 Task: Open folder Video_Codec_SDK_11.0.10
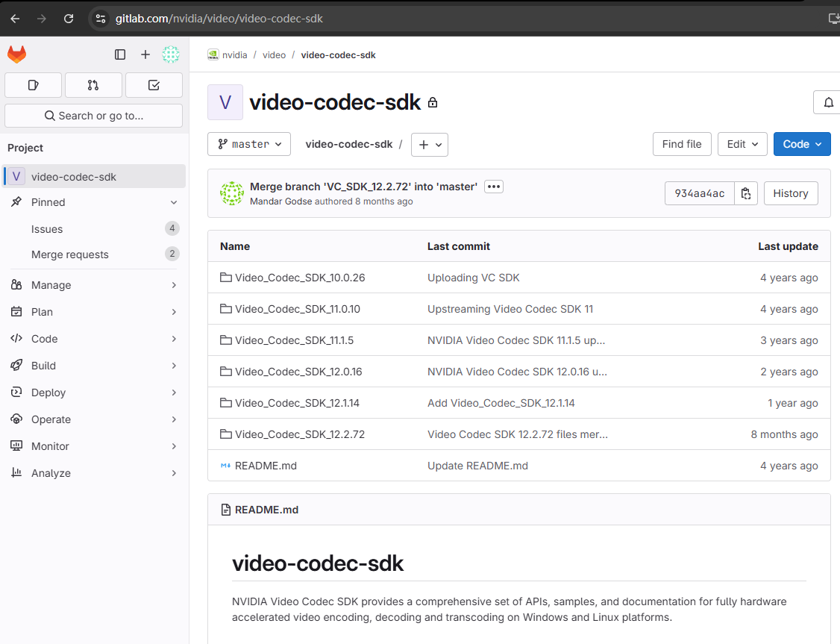(x=298, y=309)
